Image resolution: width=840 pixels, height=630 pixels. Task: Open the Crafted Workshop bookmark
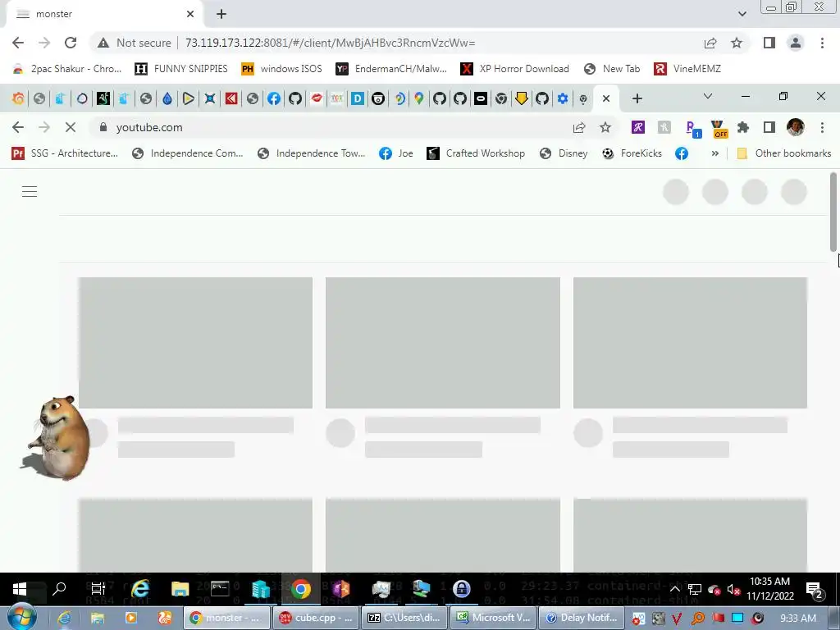[x=476, y=153]
